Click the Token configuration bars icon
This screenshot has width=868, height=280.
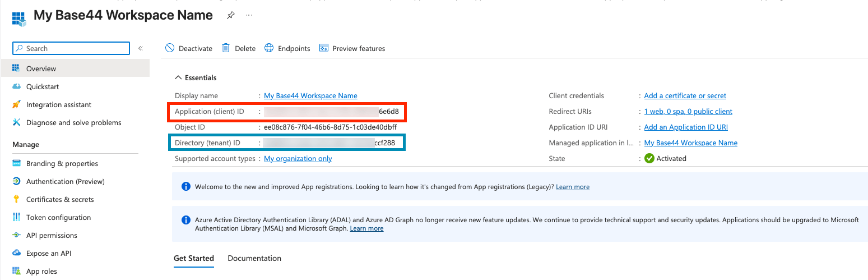16,217
